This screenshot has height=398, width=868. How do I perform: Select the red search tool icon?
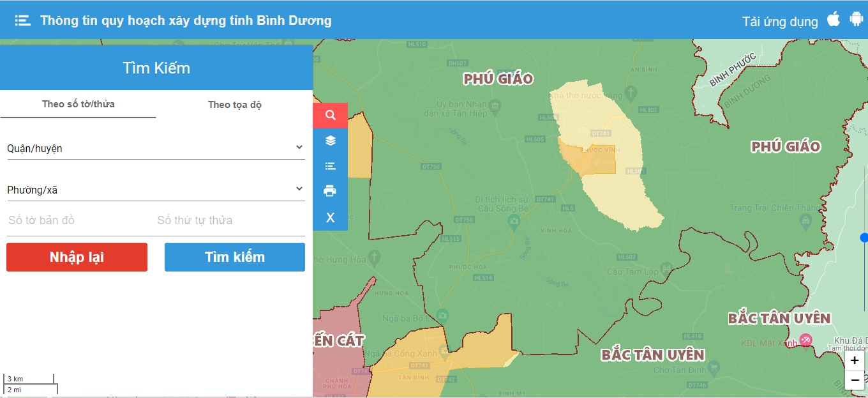coord(330,115)
